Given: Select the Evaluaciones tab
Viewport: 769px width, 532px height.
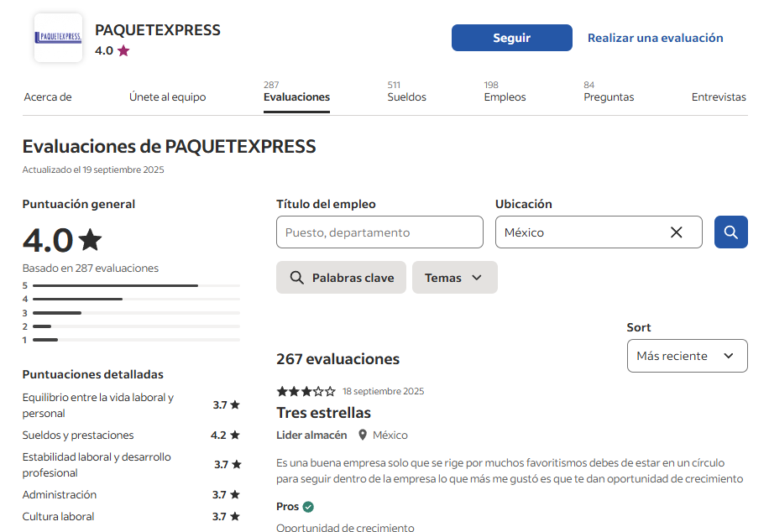Looking at the screenshot, I should click(296, 96).
